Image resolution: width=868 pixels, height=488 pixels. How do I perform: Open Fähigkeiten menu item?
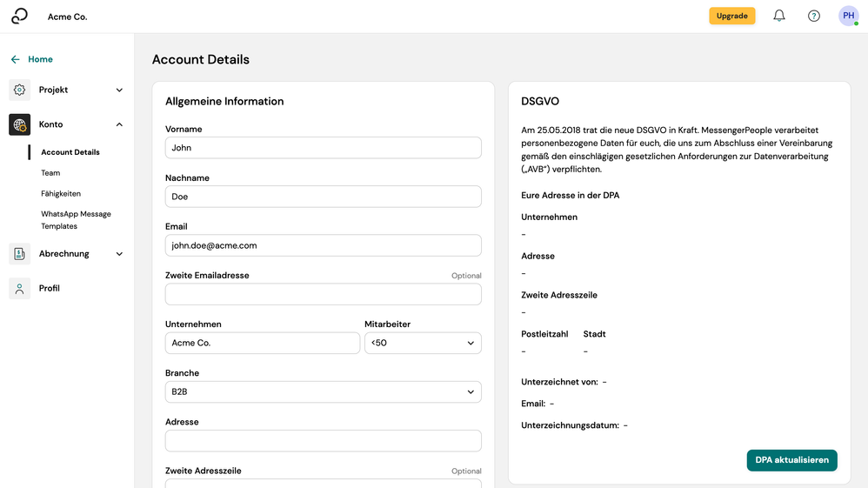pyautogui.click(x=61, y=193)
